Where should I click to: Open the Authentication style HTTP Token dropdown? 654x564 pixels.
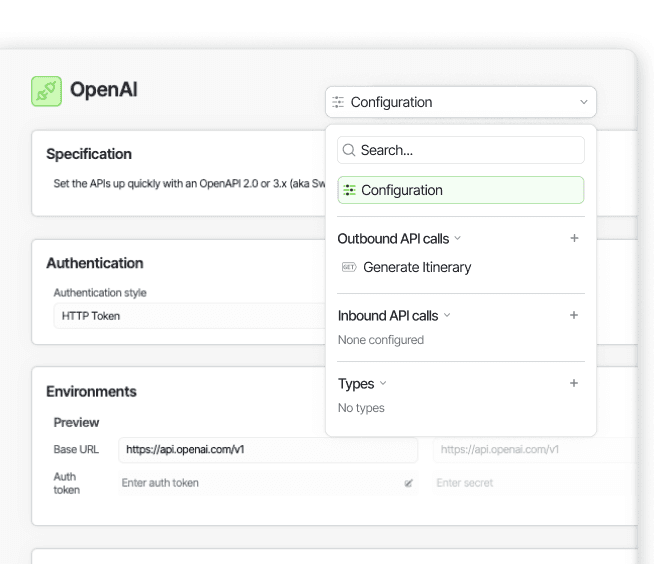coord(189,316)
